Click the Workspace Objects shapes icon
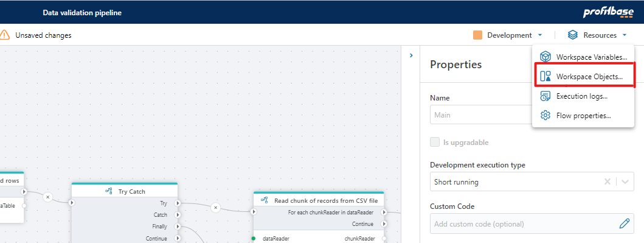This screenshot has height=243, width=644. [545, 76]
